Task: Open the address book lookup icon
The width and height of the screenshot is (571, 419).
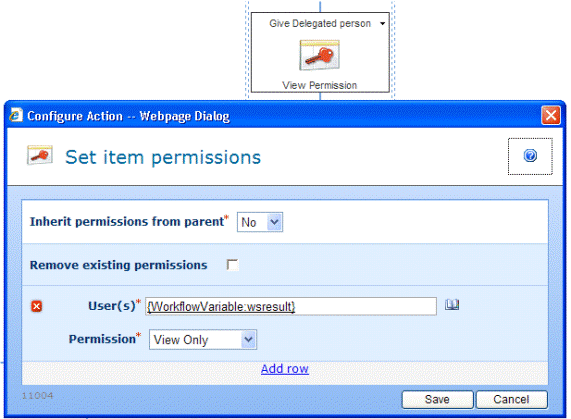Action: (x=452, y=305)
